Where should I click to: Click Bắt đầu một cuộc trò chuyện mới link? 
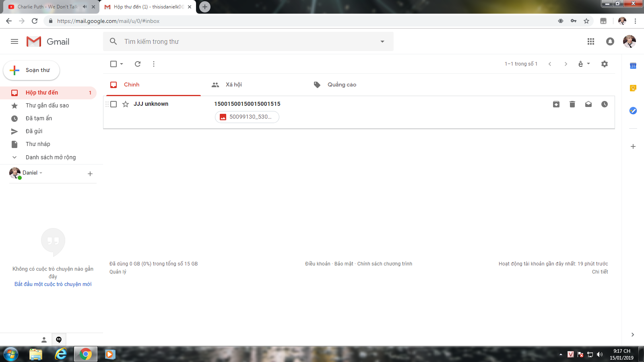pyautogui.click(x=53, y=284)
